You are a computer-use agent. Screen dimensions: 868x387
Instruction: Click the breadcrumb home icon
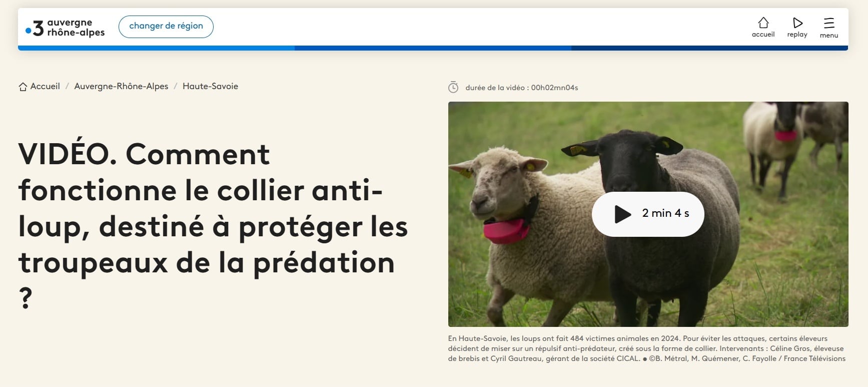click(x=23, y=87)
